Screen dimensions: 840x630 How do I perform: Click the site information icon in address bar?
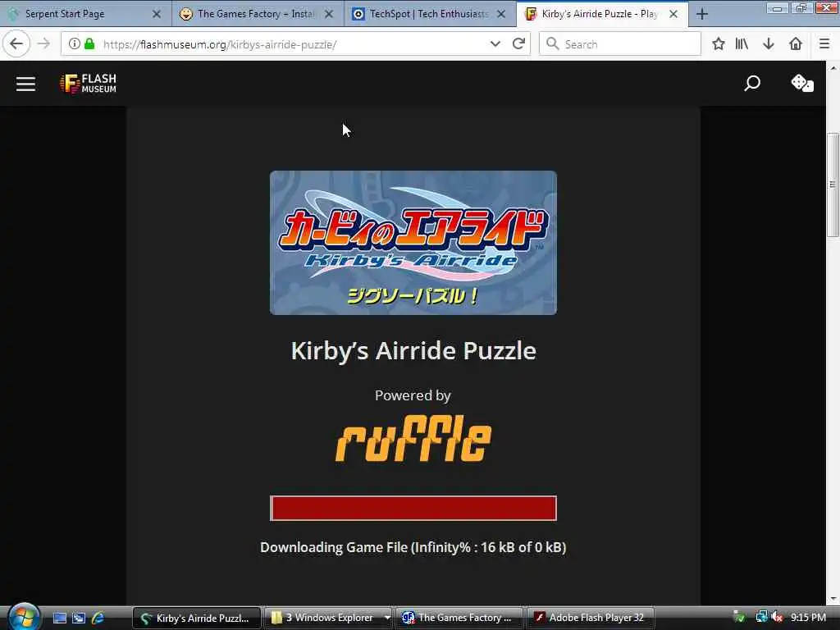75,44
